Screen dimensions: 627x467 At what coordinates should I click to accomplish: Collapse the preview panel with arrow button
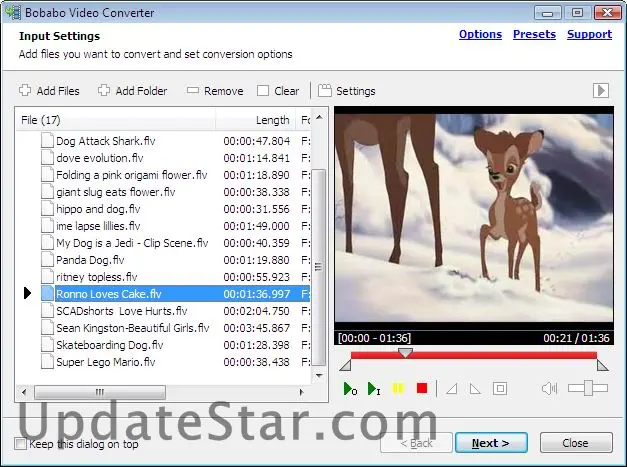tap(601, 91)
